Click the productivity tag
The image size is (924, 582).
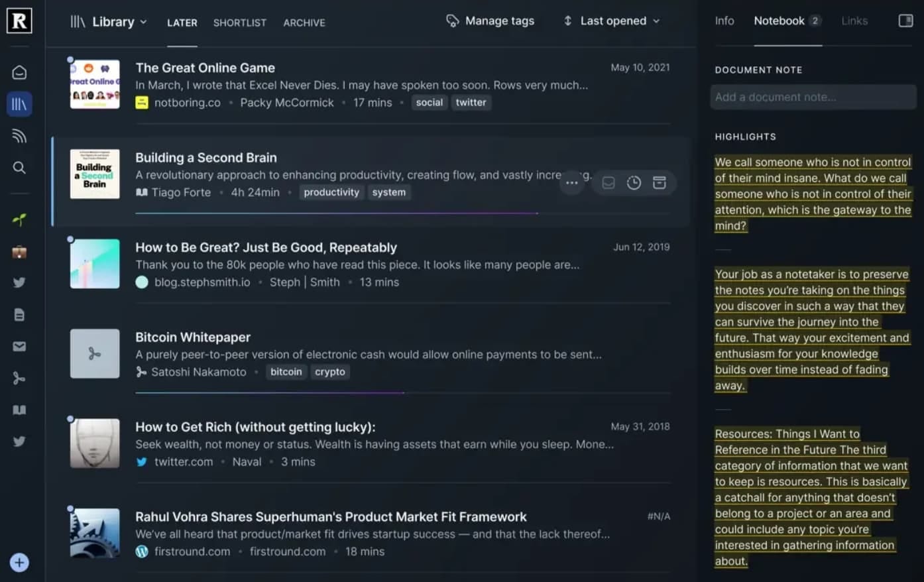(x=331, y=192)
